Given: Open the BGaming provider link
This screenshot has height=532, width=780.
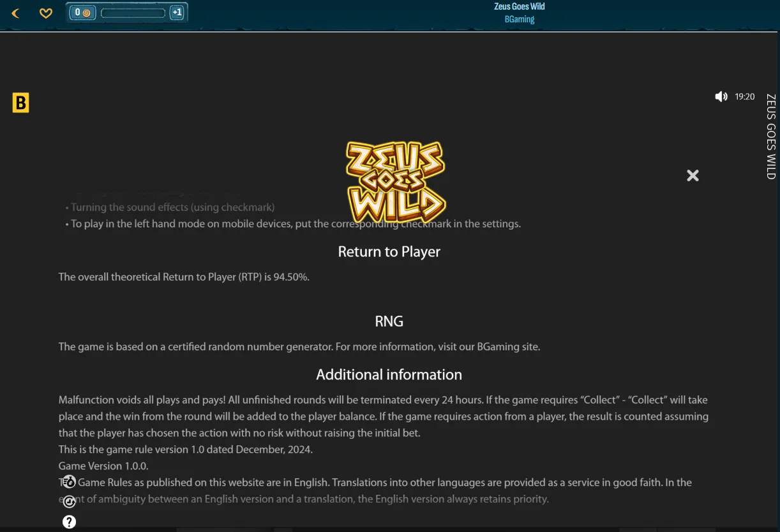Looking at the screenshot, I should tap(520, 19).
